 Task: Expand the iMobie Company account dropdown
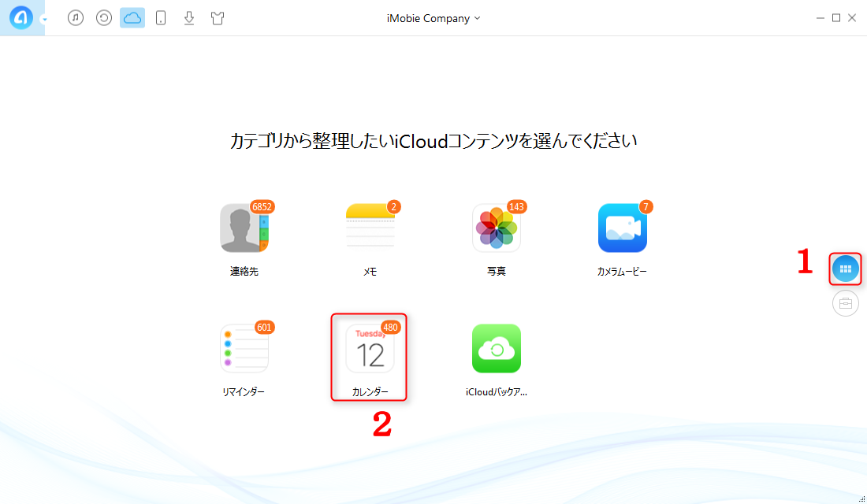(x=433, y=18)
